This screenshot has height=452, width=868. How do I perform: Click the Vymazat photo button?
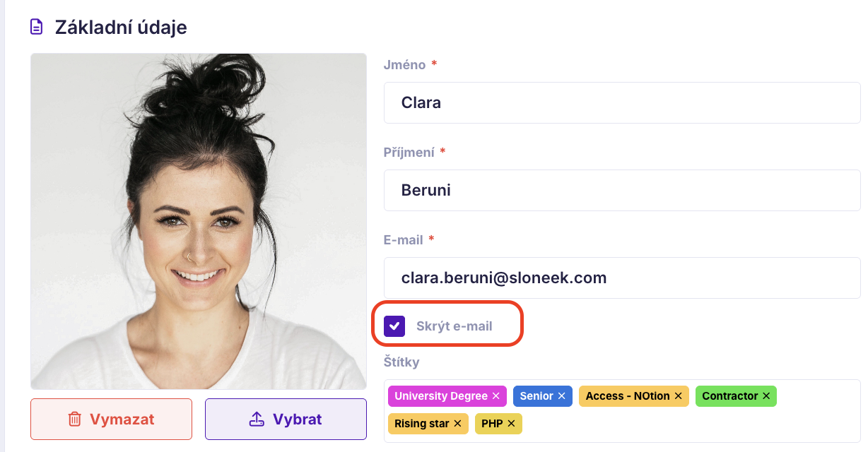click(111, 420)
